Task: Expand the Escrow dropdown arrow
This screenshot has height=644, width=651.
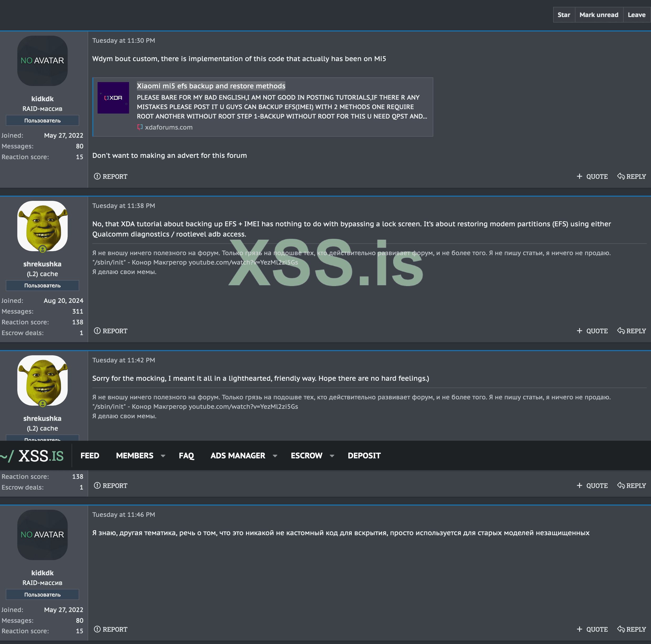Action: point(332,456)
